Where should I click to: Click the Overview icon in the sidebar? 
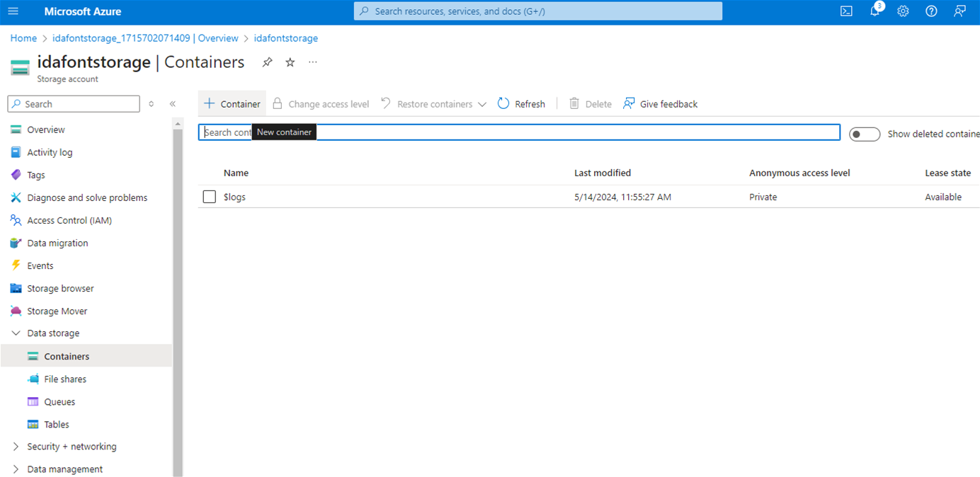[x=16, y=130]
